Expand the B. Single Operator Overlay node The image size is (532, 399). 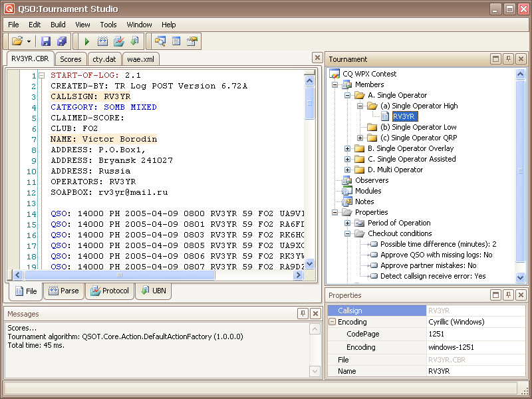point(348,148)
